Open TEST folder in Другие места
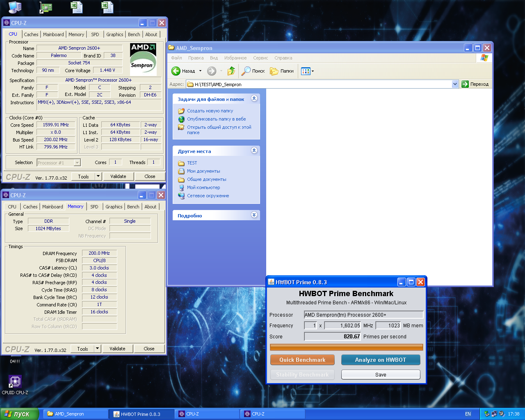Image resolution: width=525 pixels, height=420 pixels. pos(192,163)
